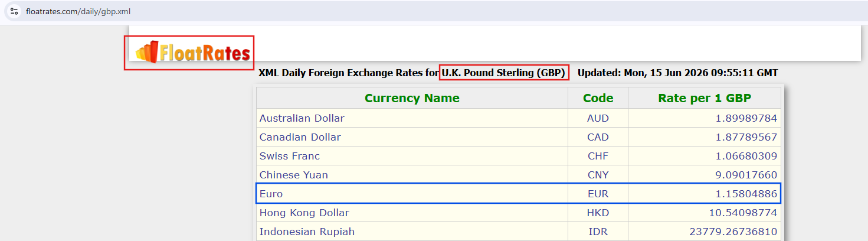The width and height of the screenshot is (868, 241).
Task: Click the Indonesian Rupiah name
Action: click(307, 232)
